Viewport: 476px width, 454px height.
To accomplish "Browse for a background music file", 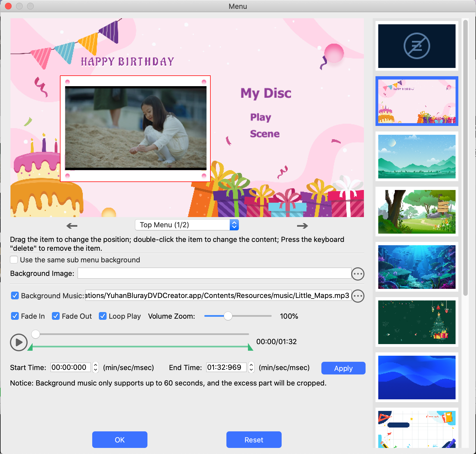I will tap(358, 296).
